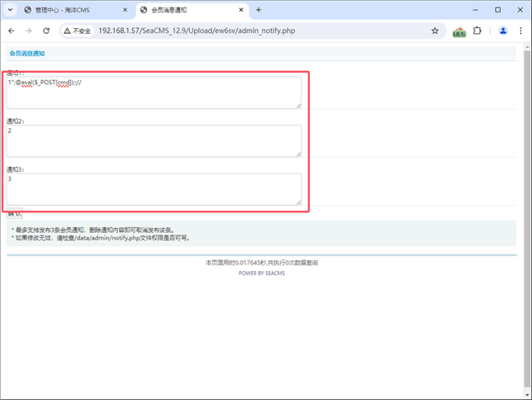This screenshot has width=532, height=400.
Task: Click the 不安全 site security indicator
Action: click(78, 31)
